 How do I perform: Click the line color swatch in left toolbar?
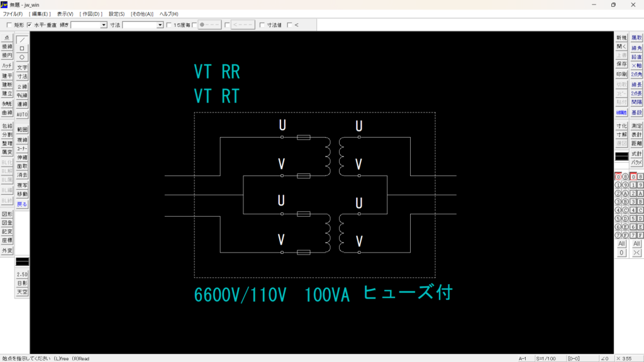point(22,261)
